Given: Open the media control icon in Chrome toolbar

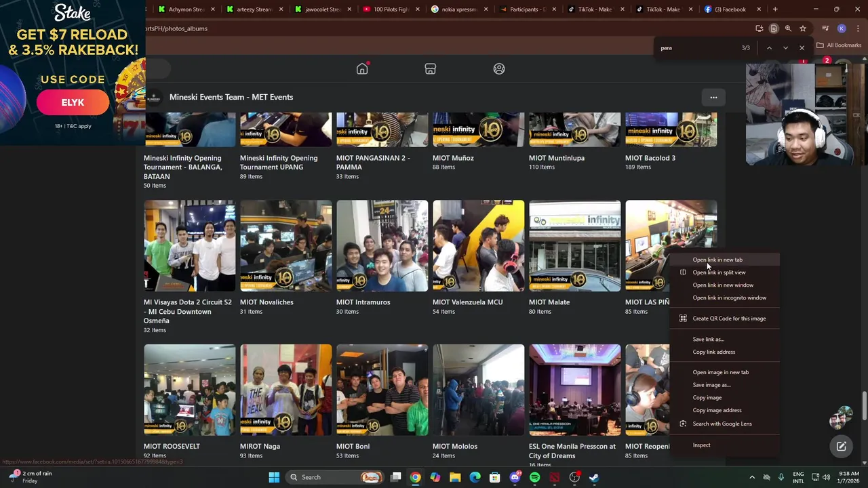Looking at the screenshot, I should (x=825, y=28).
